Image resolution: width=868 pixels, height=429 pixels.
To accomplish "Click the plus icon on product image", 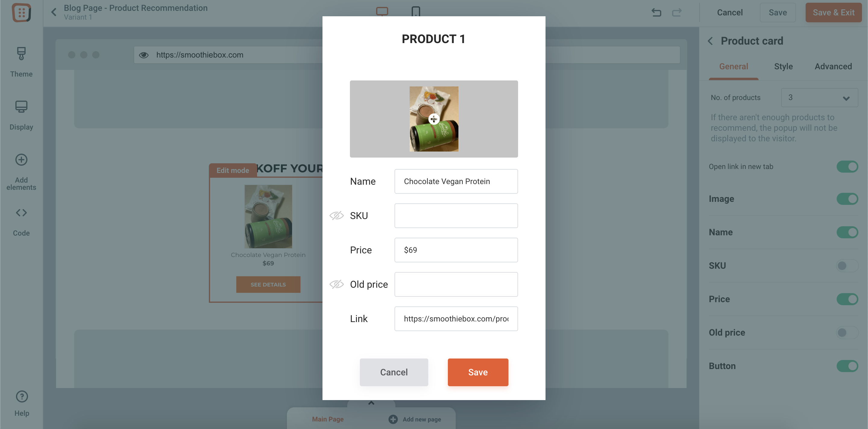I will (x=434, y=119).
